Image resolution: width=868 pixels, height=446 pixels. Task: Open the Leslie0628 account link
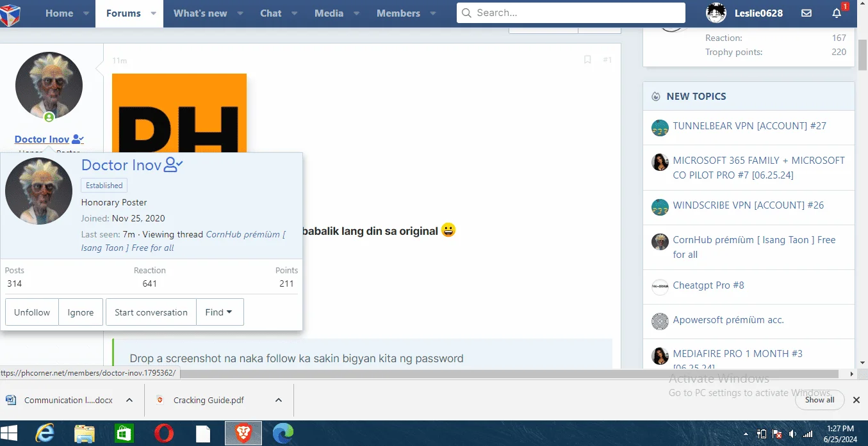point(758,13)
